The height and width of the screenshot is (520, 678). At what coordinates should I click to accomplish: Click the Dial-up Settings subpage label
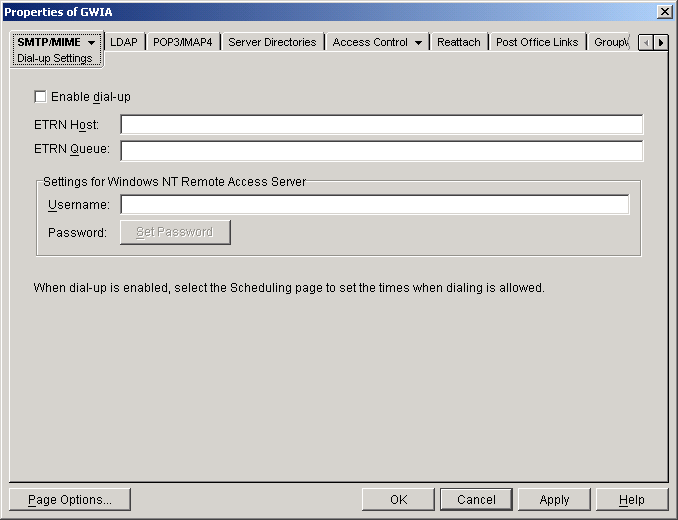tap(54, 58)
